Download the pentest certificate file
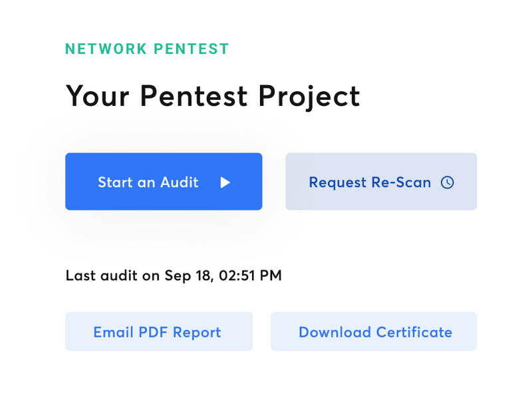 (x=373, y=331)
